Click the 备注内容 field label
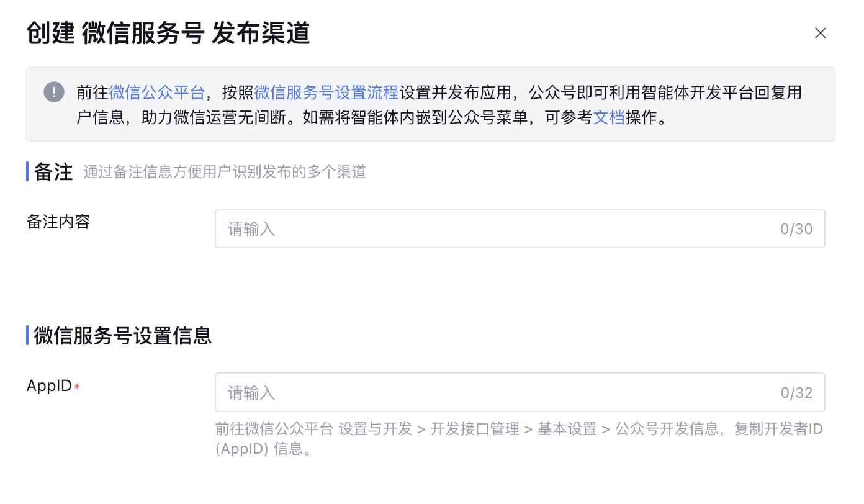This screenshot has height=504, width=864. [58, 222]
